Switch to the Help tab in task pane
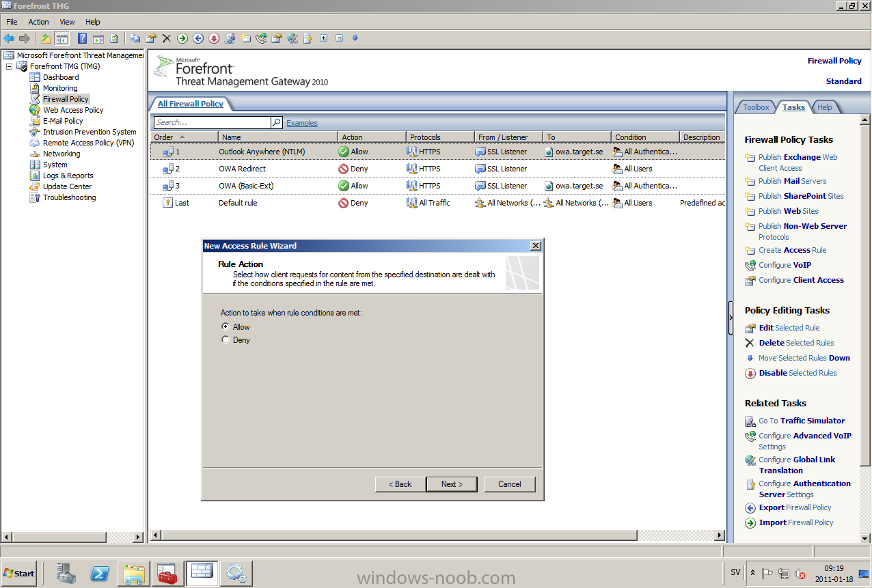872x588 pixels. click(x=825, y=107)
